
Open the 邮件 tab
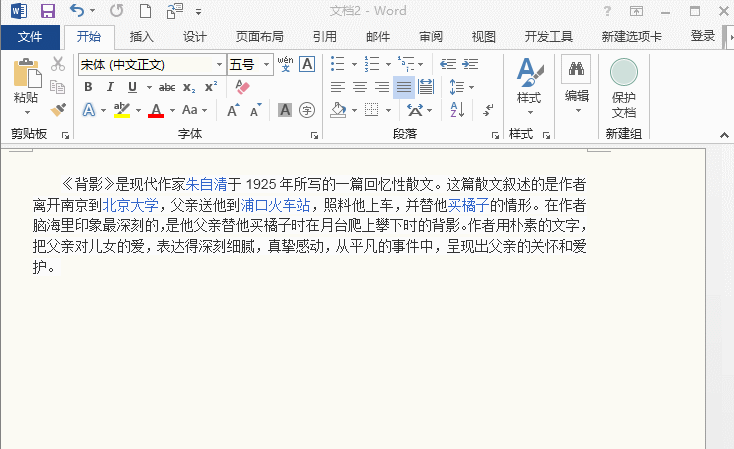coord(378,37)
